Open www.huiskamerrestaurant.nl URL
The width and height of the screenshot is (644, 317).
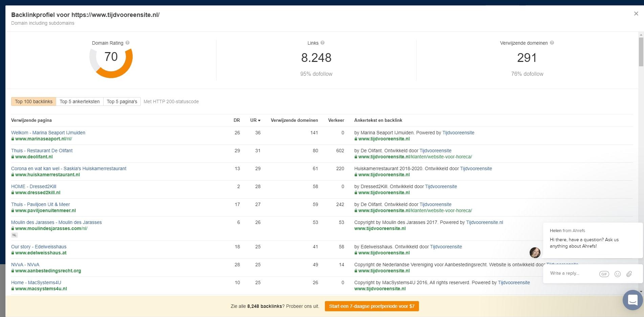[x=47, y=175]
